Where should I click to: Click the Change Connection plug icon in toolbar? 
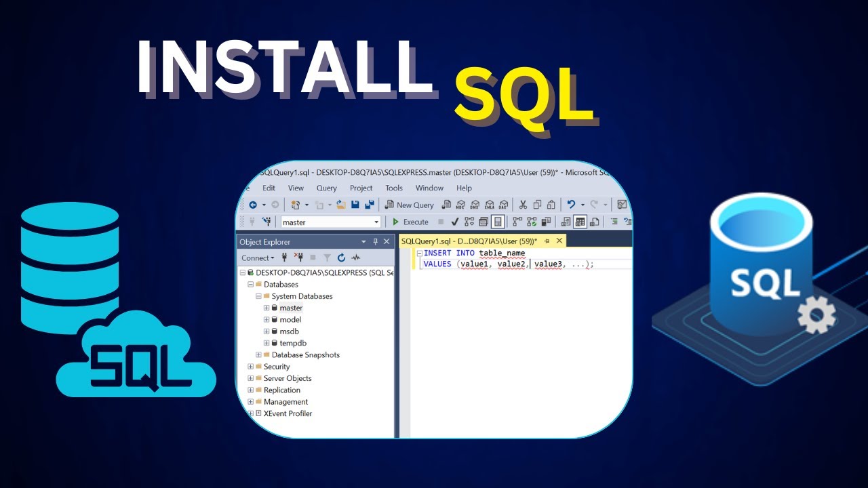(x=267, y=222)
